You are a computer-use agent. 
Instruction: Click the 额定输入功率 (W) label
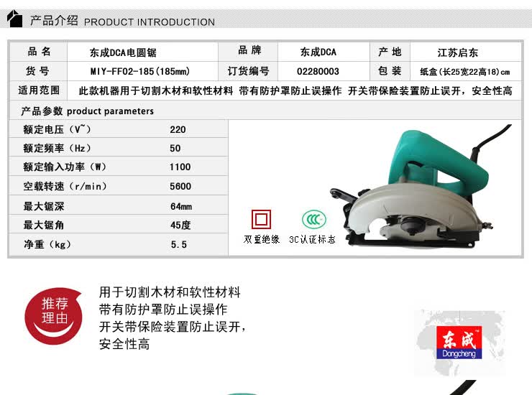[65, 167]
